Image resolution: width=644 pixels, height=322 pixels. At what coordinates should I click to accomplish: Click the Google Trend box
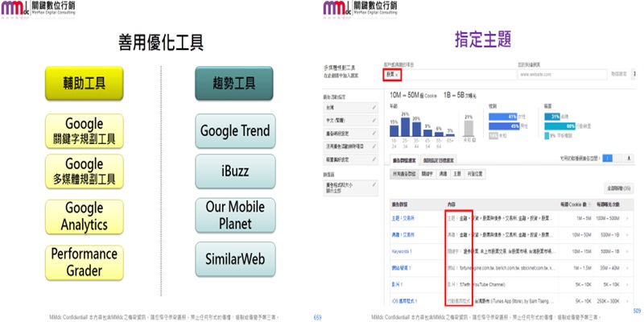coord(234,130)
